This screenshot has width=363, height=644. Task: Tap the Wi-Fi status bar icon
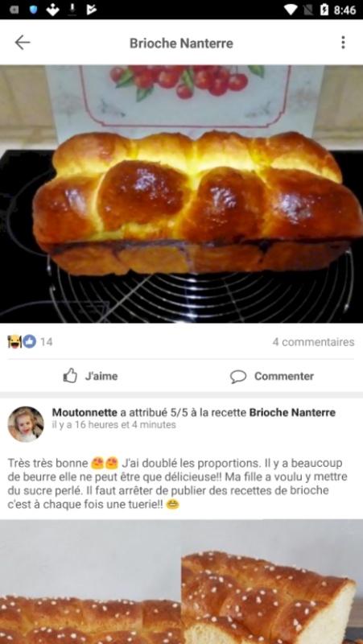pyautogui.click(x=291, y=10)
